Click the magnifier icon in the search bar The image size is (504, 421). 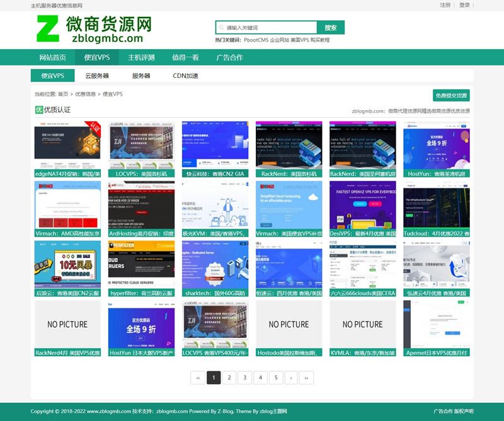pyautogui.click(x=222, y=26)
